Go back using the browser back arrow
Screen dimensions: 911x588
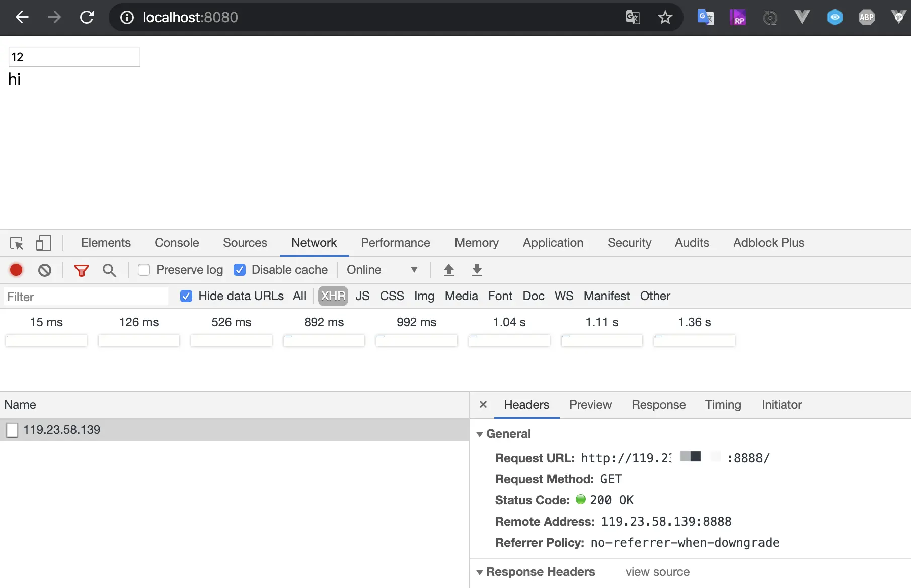[22, 17]
